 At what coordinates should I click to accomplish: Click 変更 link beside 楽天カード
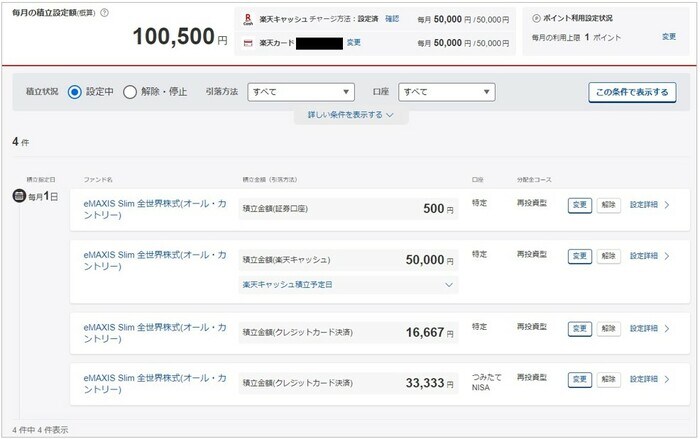tap(354, 42)
